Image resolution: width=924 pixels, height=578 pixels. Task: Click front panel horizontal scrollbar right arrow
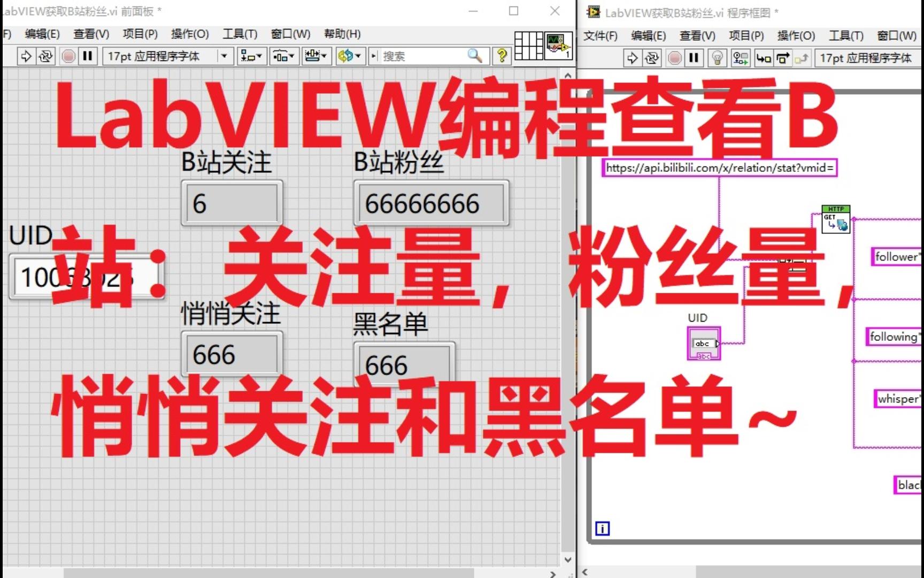pos(553,574)
